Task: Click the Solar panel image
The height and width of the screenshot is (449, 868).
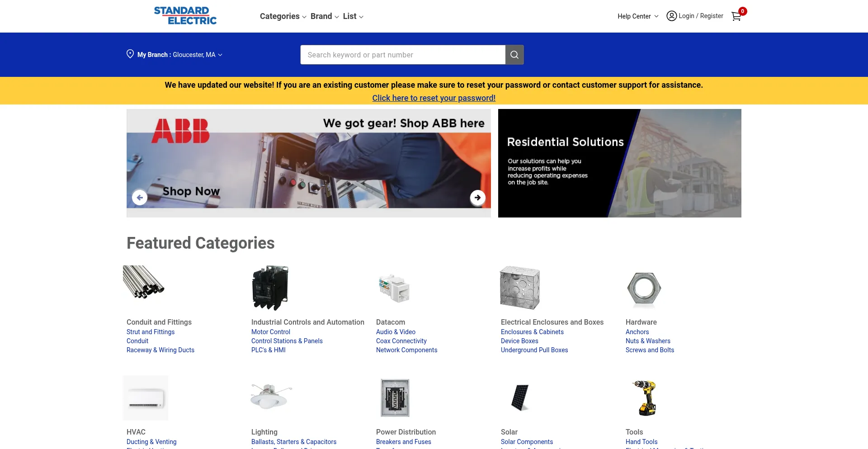Action: pyautogui.click(x=520, y=397)
